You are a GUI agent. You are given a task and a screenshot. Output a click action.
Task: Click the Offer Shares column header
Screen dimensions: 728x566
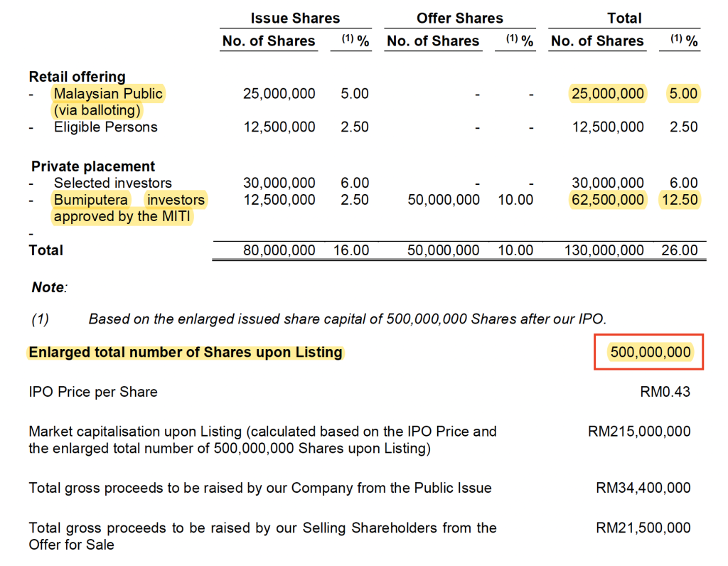tap(459, 18)
